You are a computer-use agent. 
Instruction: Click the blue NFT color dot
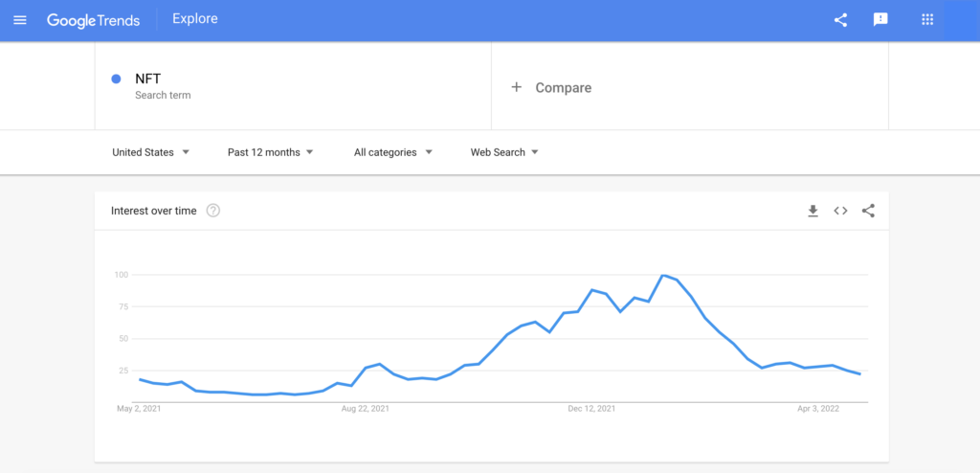[116, 79]
